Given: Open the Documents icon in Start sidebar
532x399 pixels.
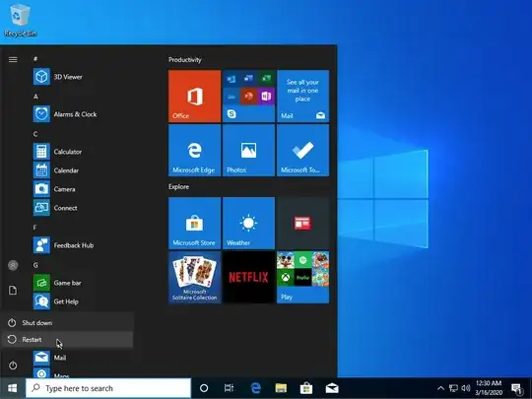Looking at the screenshot, I should click(x=13, y=290).
